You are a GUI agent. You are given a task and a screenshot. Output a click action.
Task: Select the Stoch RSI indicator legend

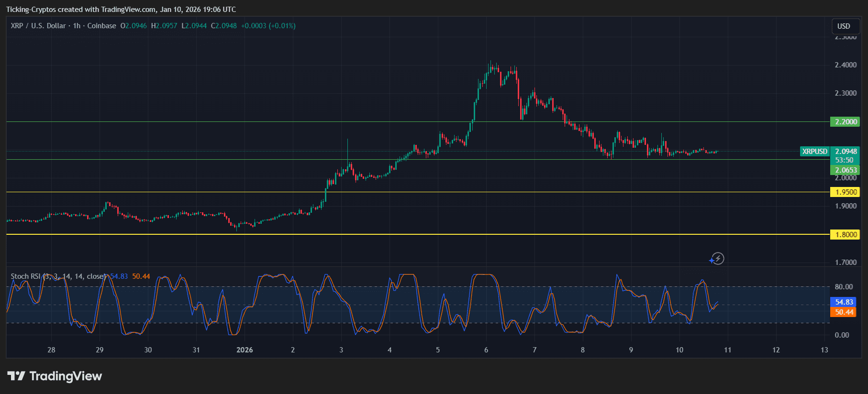(x=57, y=276)
